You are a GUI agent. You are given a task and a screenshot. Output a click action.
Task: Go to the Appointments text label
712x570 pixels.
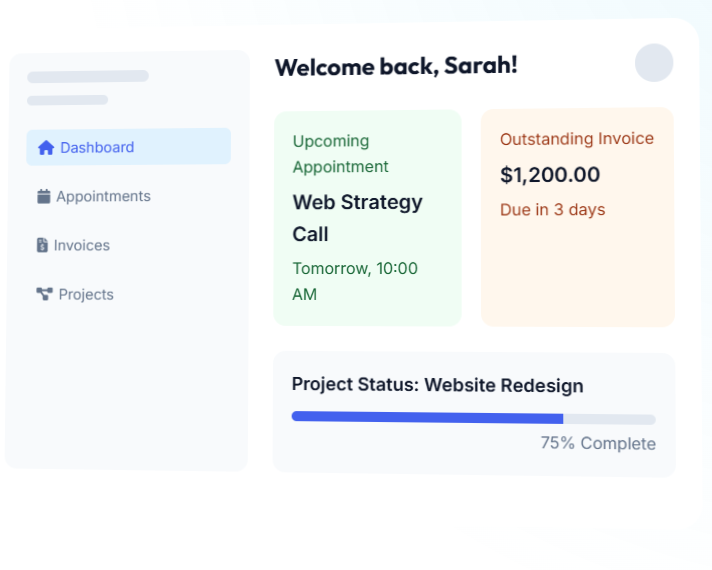point(103,197)
